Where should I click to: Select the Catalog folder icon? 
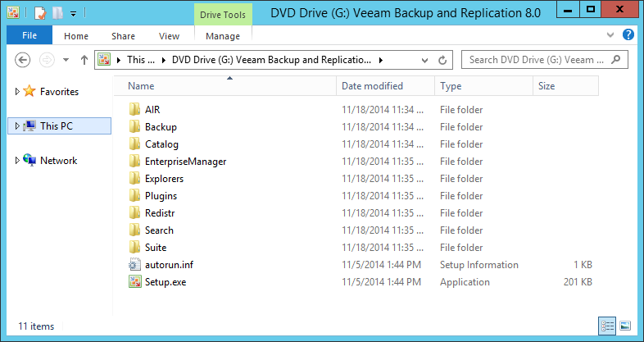click(134, 144)
